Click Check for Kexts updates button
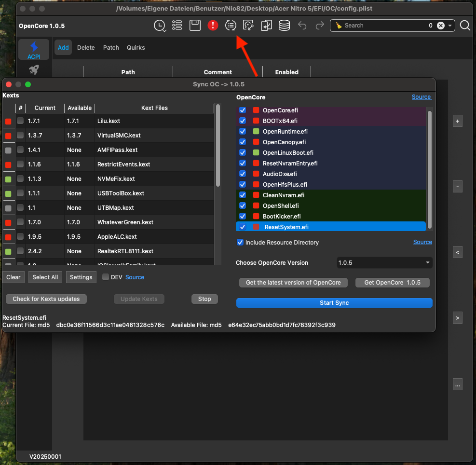Image resolution: width=476 pixels, height=465 pixels. [46, 299]
